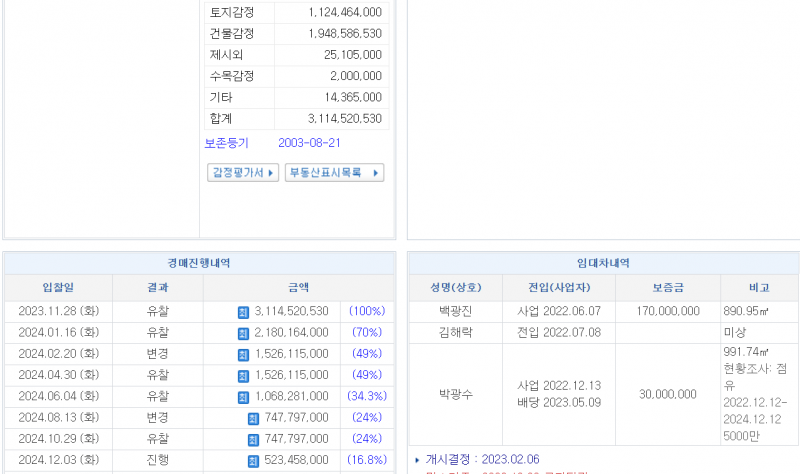Click the 2003-08-21 registration date link
Viewport: 800px width, 474px height.
click(x=309, y=144)
